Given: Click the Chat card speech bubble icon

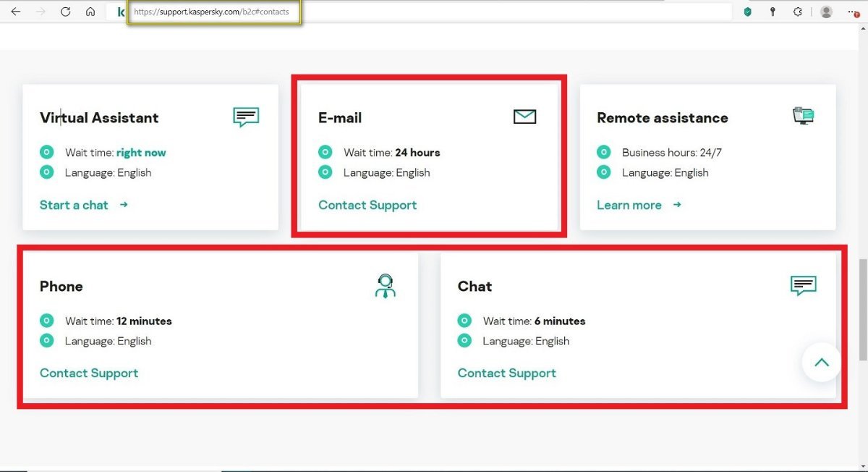Looking at the screenshot, I should [x=804, y=285].
